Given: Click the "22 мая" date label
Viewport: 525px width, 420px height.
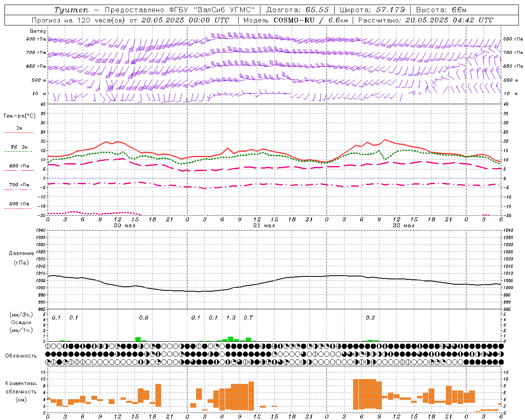Looking at the screenshot, I should pos(403,226).
